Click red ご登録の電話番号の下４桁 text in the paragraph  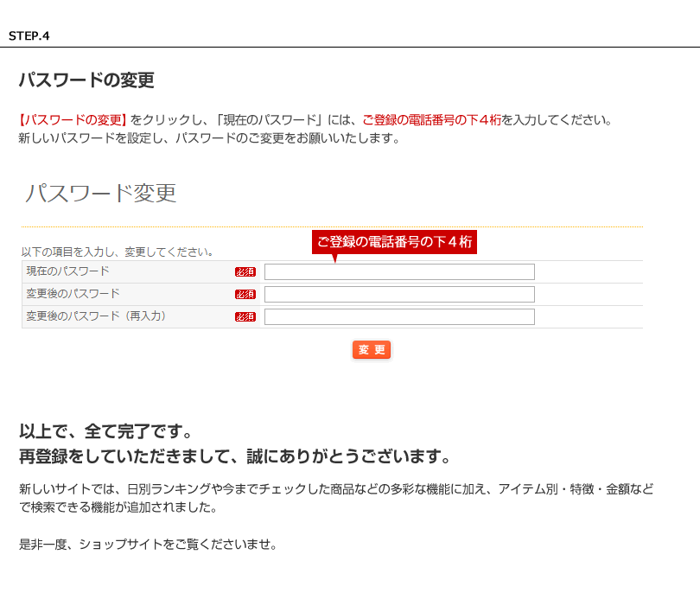[x=431, y=120]
